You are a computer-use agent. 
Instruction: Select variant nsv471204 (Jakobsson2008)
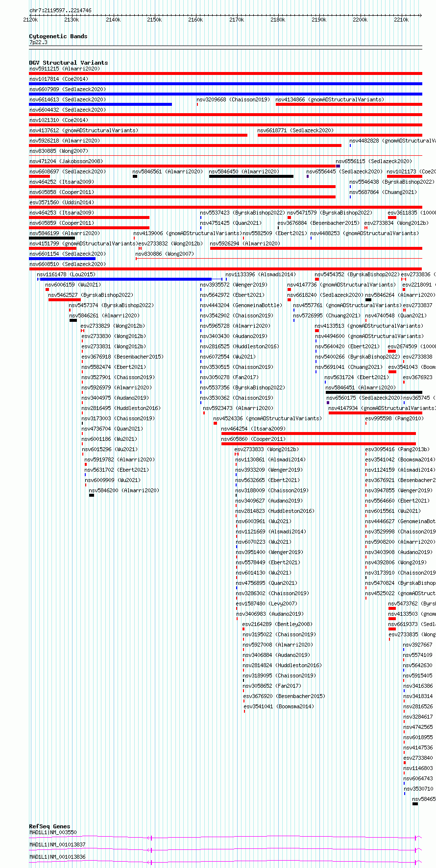click(x=66, y=162)
